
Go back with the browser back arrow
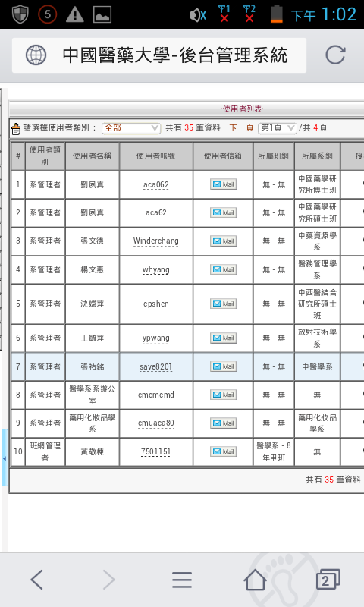[x=36, y=580]
